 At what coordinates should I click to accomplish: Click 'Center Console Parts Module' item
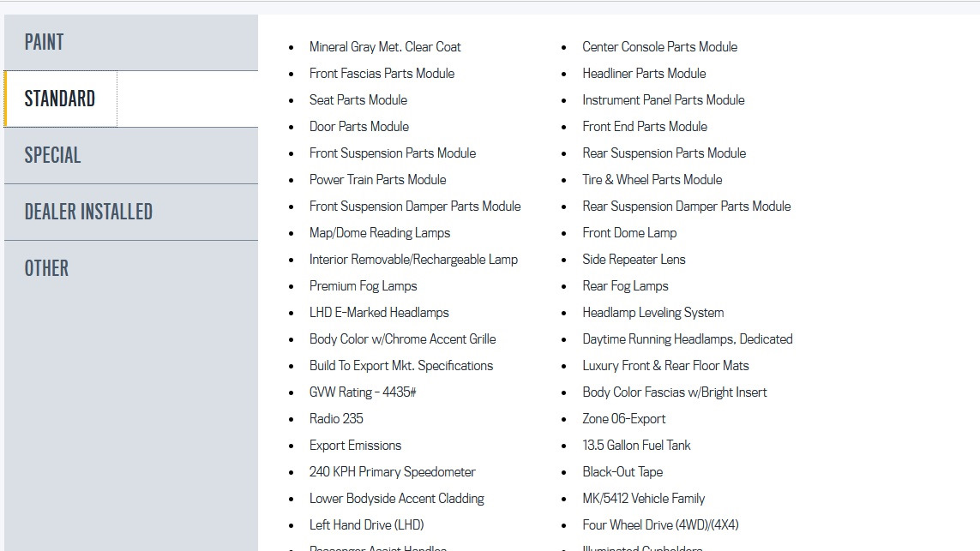[x=660, y=47]
